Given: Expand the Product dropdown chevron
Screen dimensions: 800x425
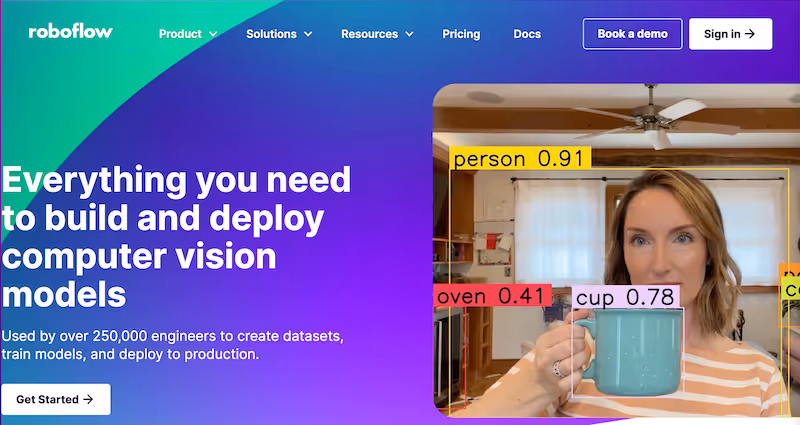Looking at the screenshot, I should coord(213,34).
